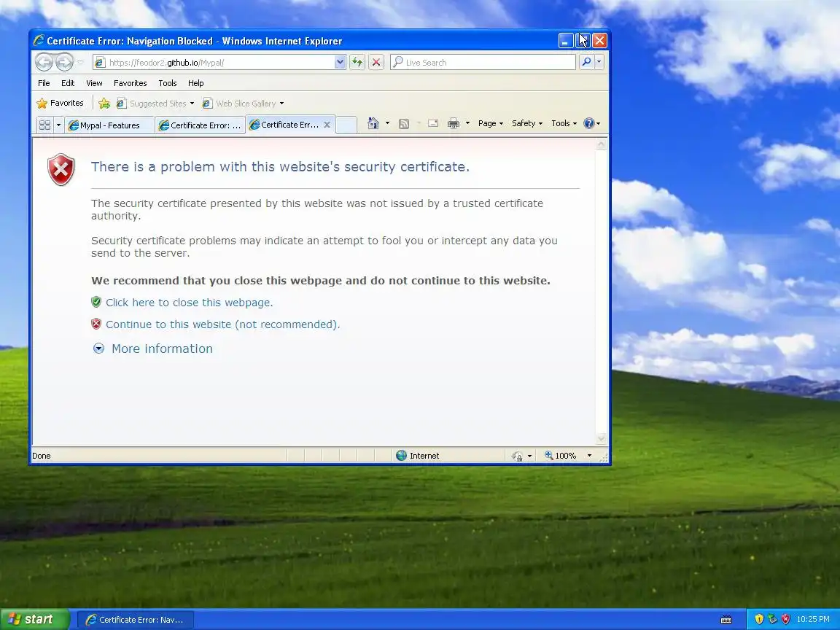Open the Print dropdown arrow
Screen dimensions: 840x630
click(467, 123)
